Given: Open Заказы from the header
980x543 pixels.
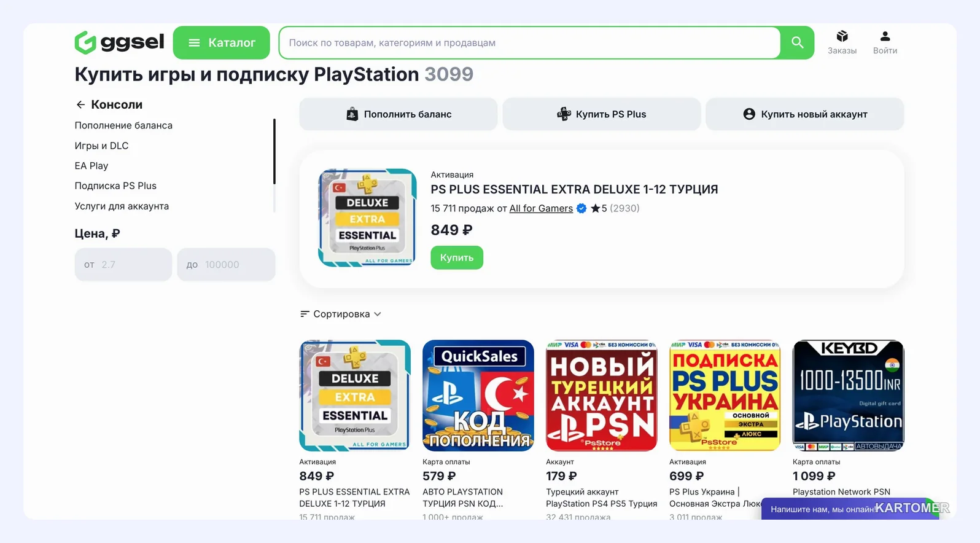Looking at the screenshot, I should (842, 42).
